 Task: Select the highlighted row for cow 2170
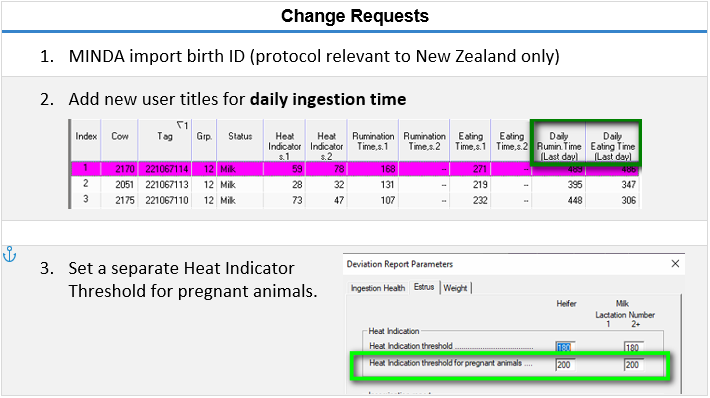pos(355,169)
